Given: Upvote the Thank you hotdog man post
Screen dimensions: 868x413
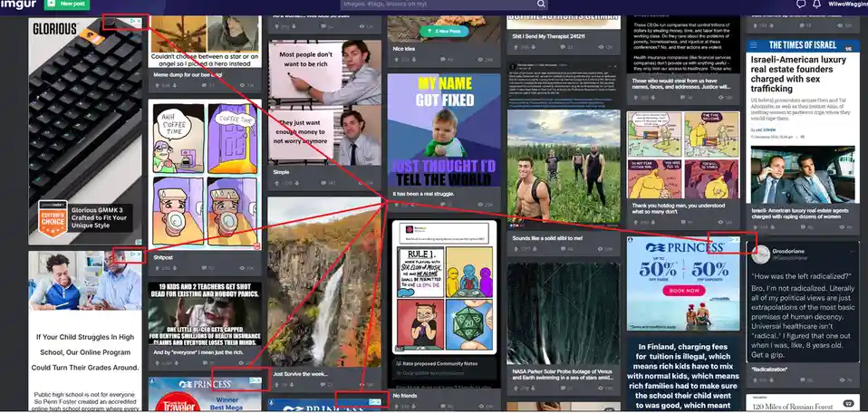Looking at the screenshot, I should [636, 222].
